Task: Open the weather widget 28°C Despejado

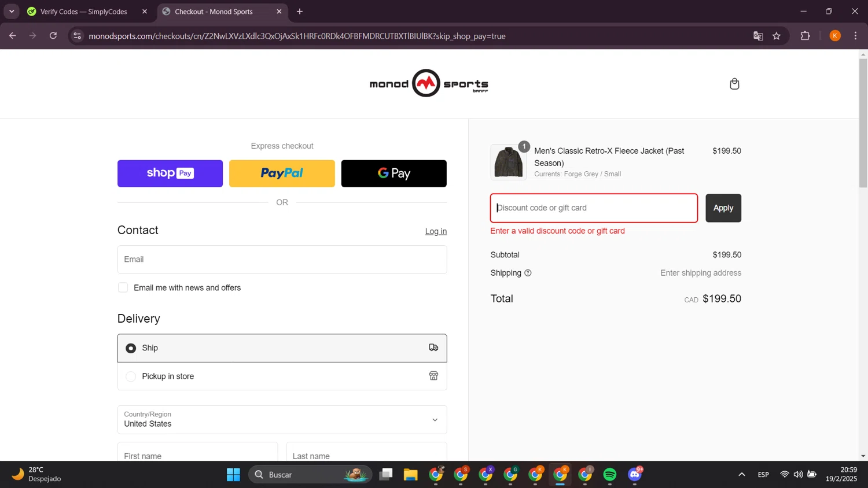Action: pos(37,475)
